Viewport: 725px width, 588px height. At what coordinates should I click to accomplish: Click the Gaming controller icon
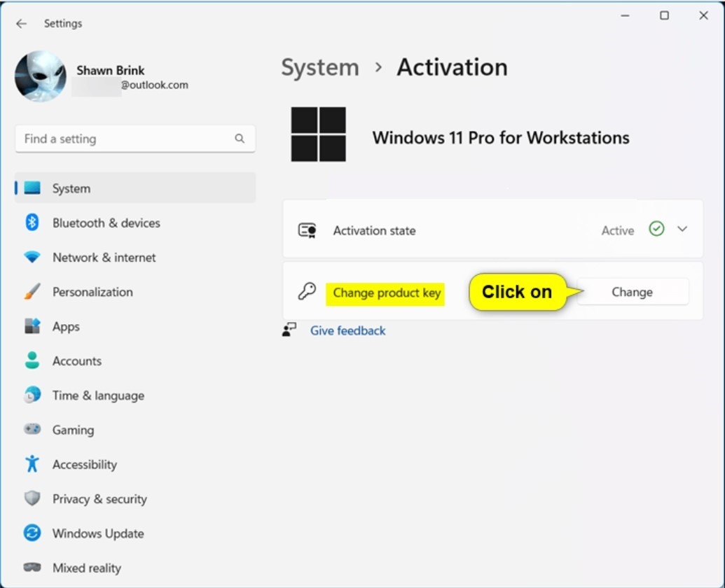32,430
